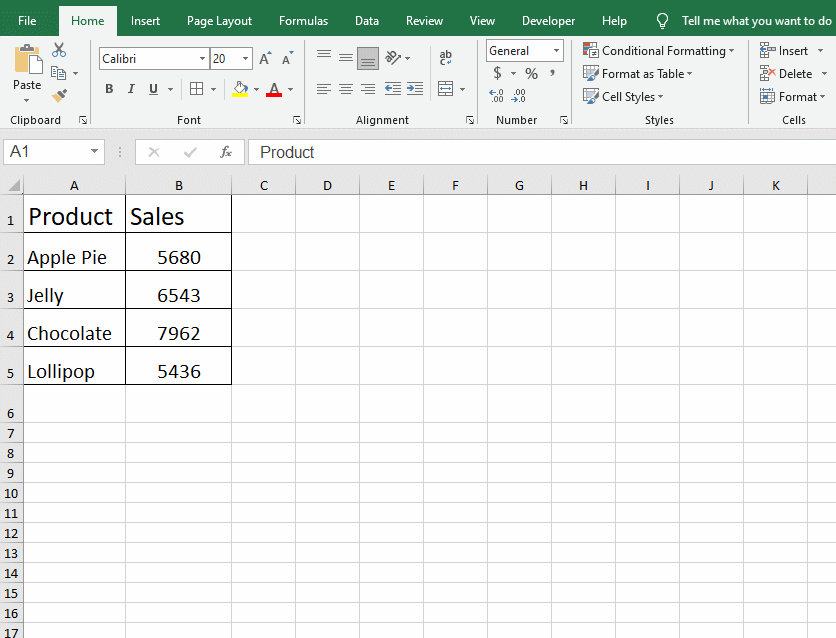Open Font Color dropdown arrow

point(291,89)
